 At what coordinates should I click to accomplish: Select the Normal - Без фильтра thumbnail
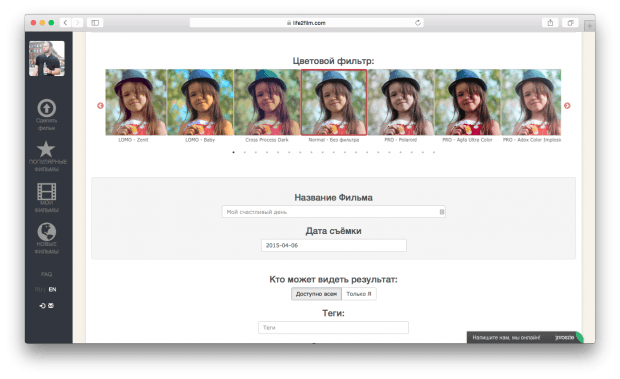coord(334,102)
